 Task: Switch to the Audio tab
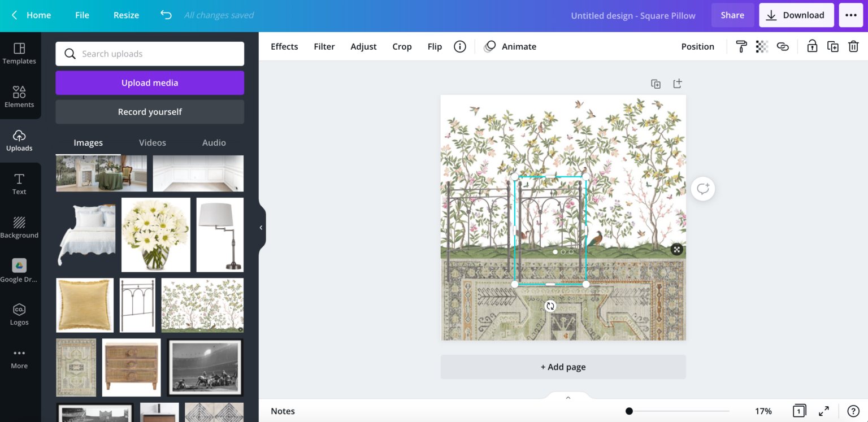tap(214, 143)
